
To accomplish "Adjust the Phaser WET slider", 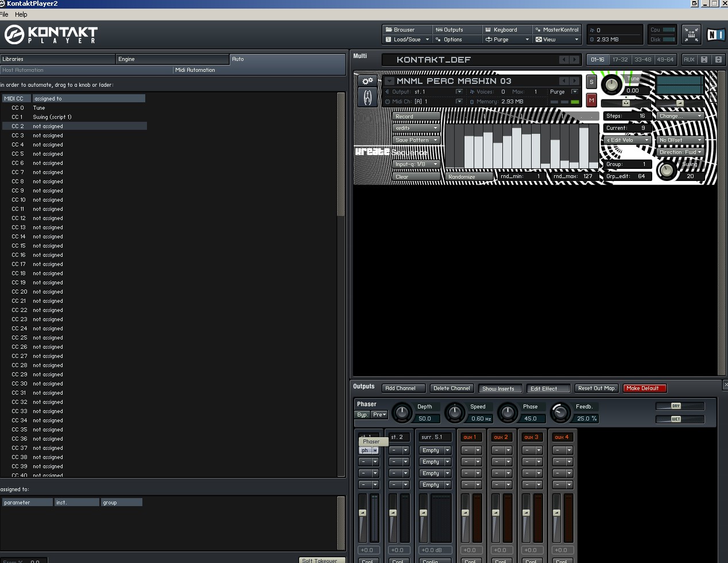I will click(680, 419).
